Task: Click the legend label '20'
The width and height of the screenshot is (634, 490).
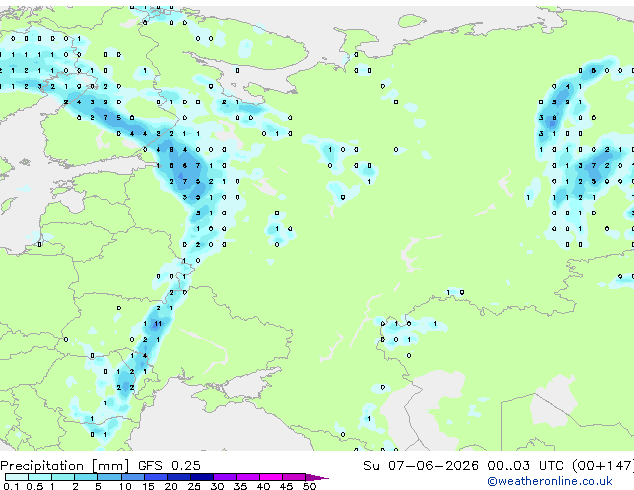Action: 171,486
